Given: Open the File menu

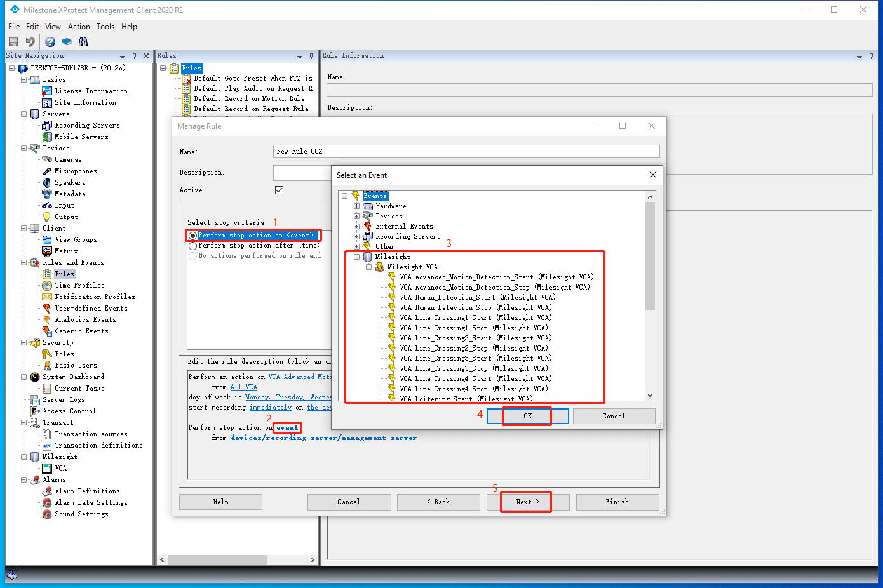Looking at the screenshot, I should click(14, 27).
